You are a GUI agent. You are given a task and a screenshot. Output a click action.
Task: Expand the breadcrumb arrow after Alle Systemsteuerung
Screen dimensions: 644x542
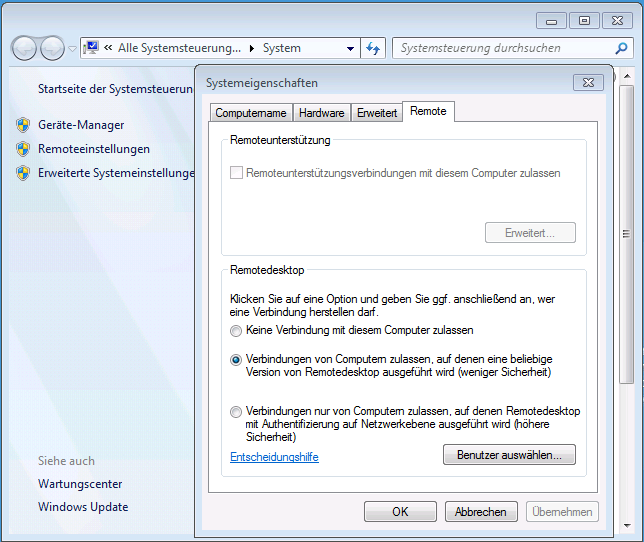(x=252, y=48)
